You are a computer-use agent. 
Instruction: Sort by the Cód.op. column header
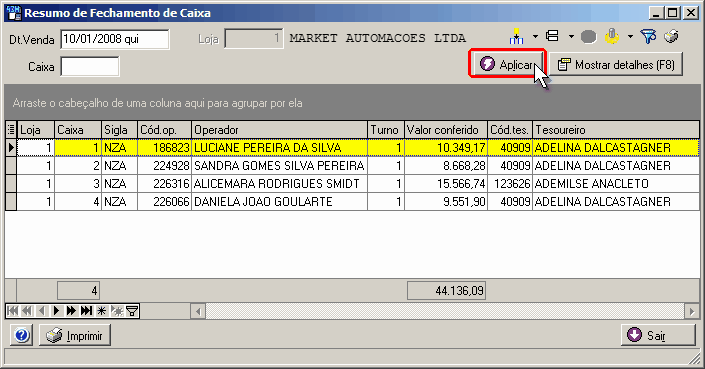coord(165,130)
